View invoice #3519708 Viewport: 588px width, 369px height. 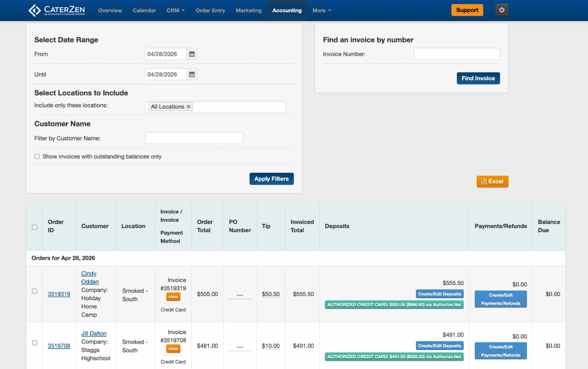pyautogui.click(x=173, y=349)
